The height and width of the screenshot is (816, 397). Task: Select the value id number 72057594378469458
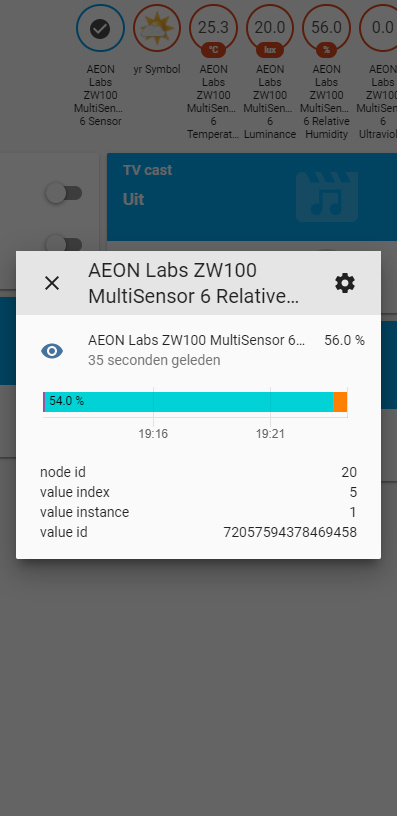tap(290, 532)
